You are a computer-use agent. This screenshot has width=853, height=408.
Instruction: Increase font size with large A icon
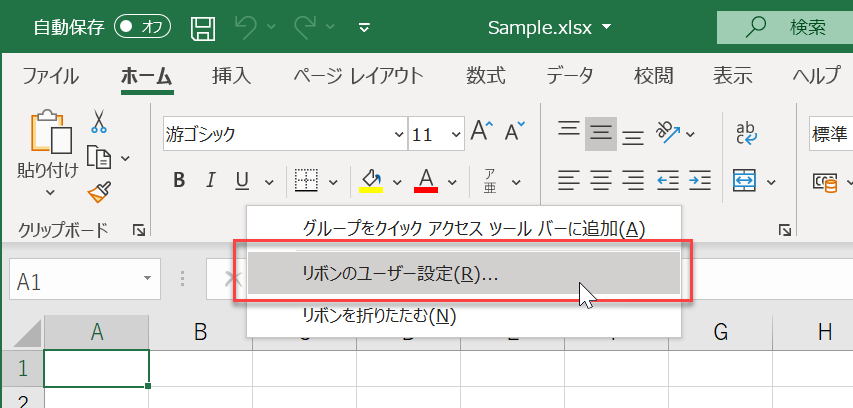tap(482, 132)
